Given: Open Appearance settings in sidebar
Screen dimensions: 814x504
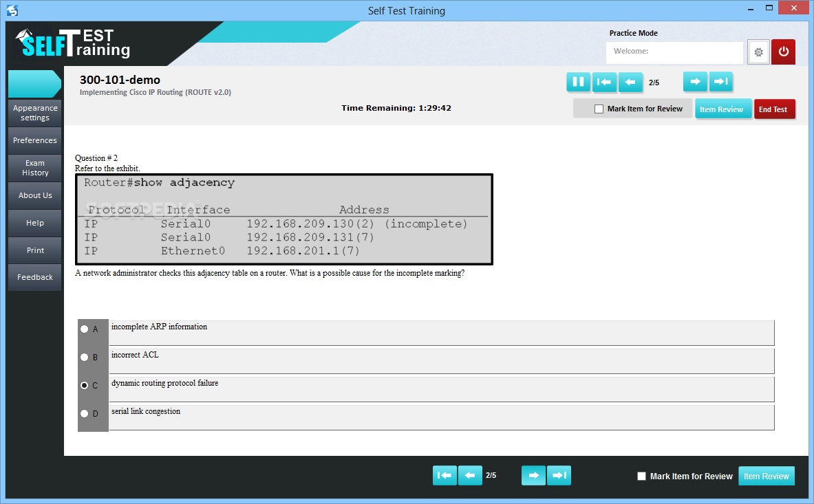Looking at the screenshot, I should 35,113.
